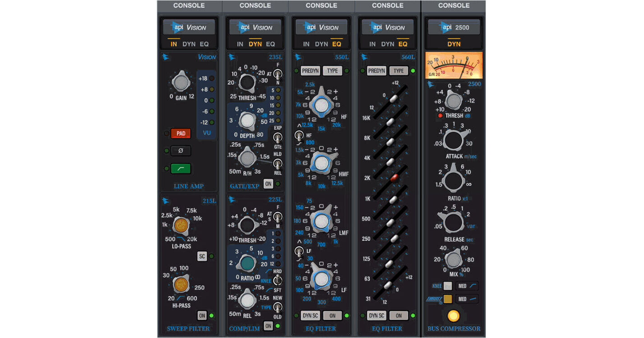Enable the high-pass filter curve icon on Line Amp
Viewport: 644px width, 338px height.
(181, 168)
